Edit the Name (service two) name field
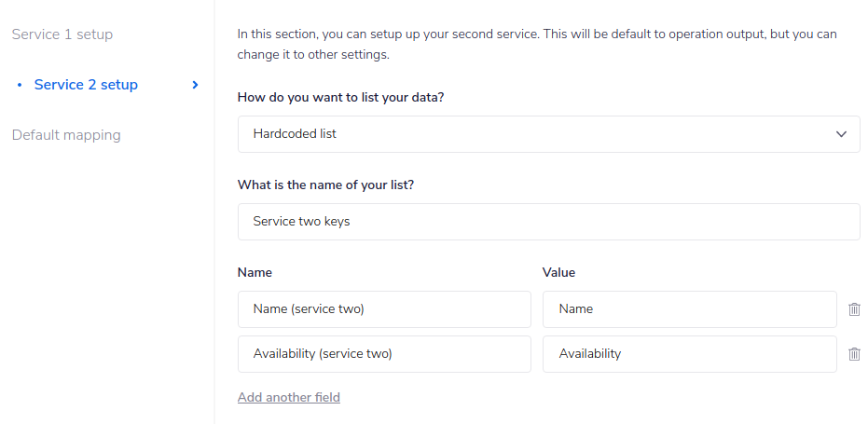The height and width of the screenshot is (424, 868). click(x=384, y=309)
